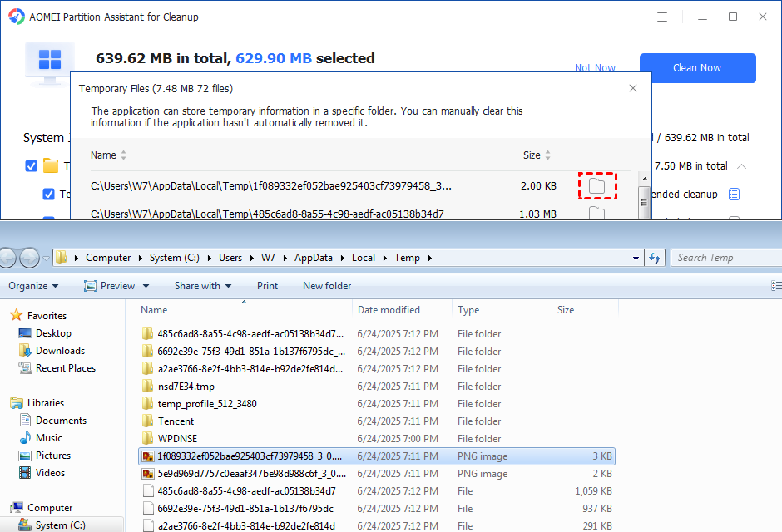The width and height of the screenshot is (782, 532).
Task: Open folder location for the 1.03 MB file row
Action: (x=597, y=213)
